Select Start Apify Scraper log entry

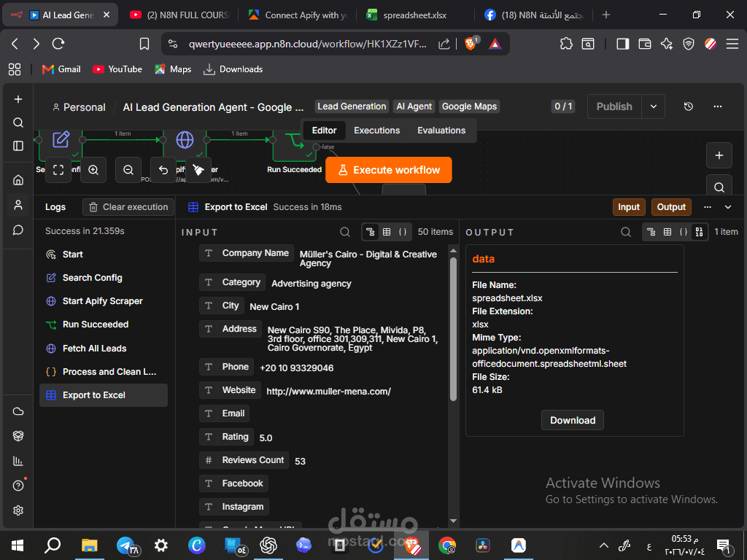tap(104, 301)
